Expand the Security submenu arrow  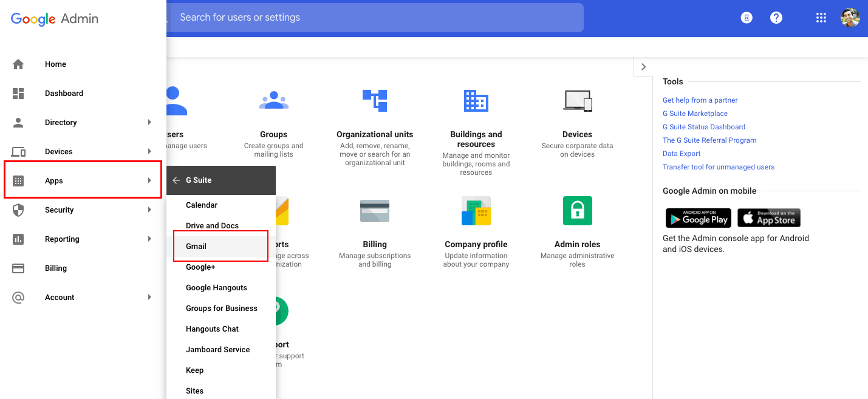point(149,210)
